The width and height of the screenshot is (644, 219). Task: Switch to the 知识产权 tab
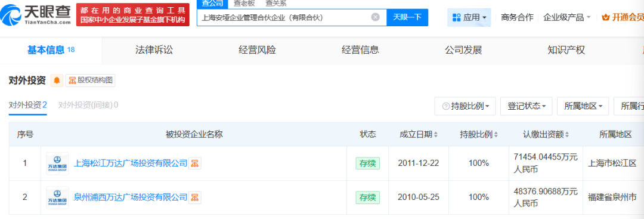click(x=566, y=50)
